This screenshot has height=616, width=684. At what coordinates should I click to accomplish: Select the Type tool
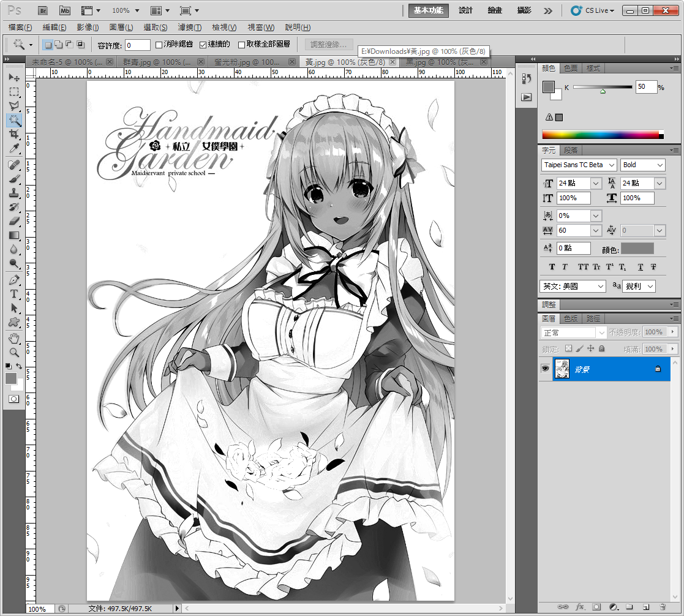[14, 294]
